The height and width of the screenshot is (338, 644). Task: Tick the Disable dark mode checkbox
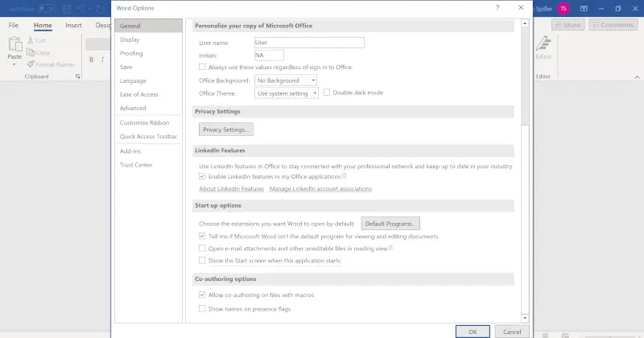pyautogui.click(x=327, y=93)
